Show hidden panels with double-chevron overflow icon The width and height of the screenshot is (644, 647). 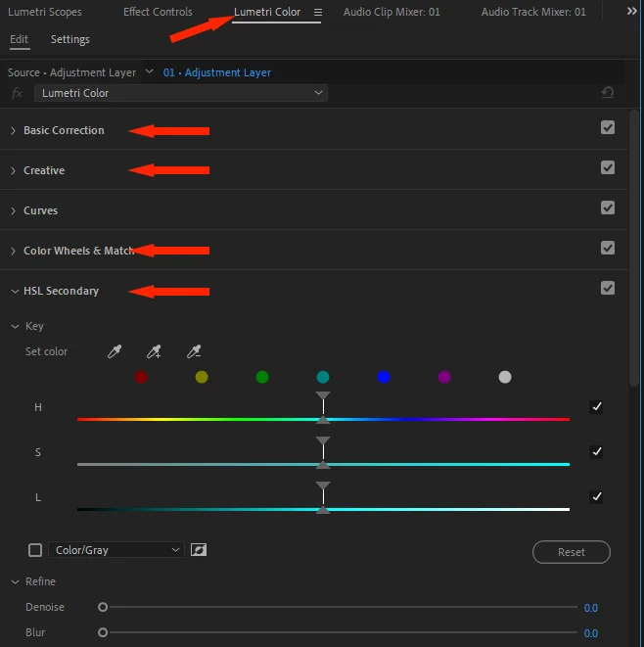coord(631,11)
